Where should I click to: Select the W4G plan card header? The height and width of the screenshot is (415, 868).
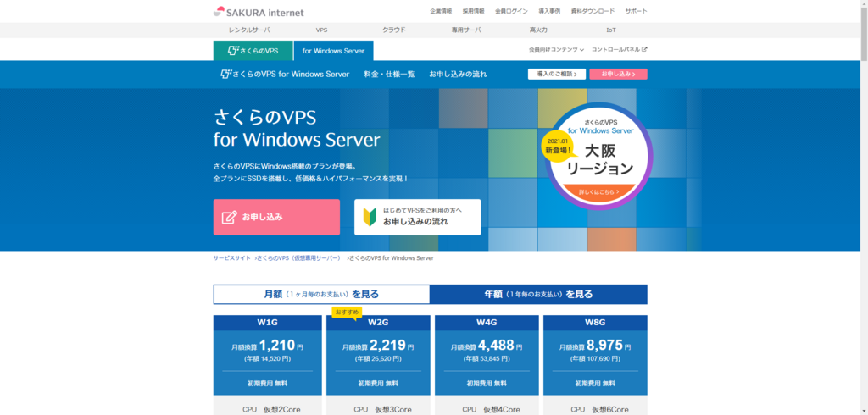487,322
